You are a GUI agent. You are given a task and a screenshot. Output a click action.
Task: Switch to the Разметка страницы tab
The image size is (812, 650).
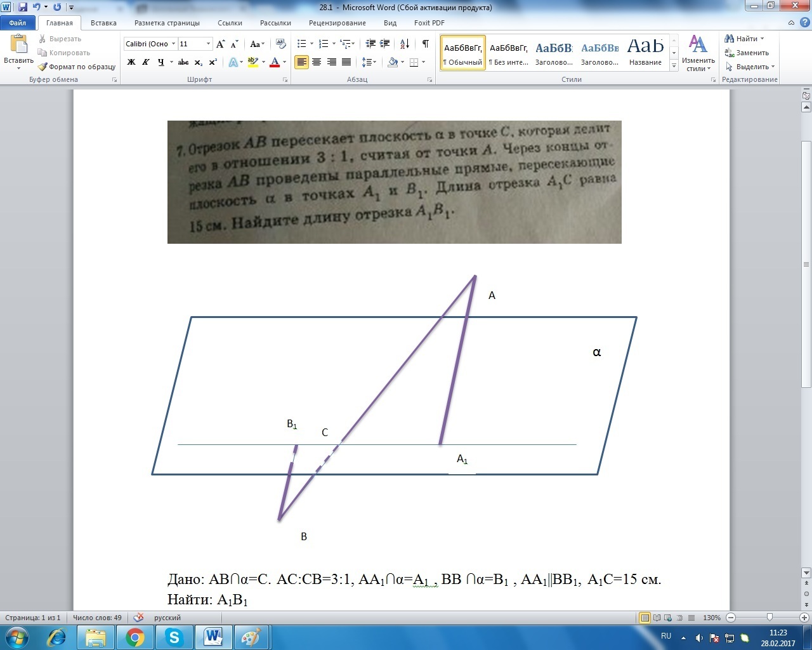(167, 23)
